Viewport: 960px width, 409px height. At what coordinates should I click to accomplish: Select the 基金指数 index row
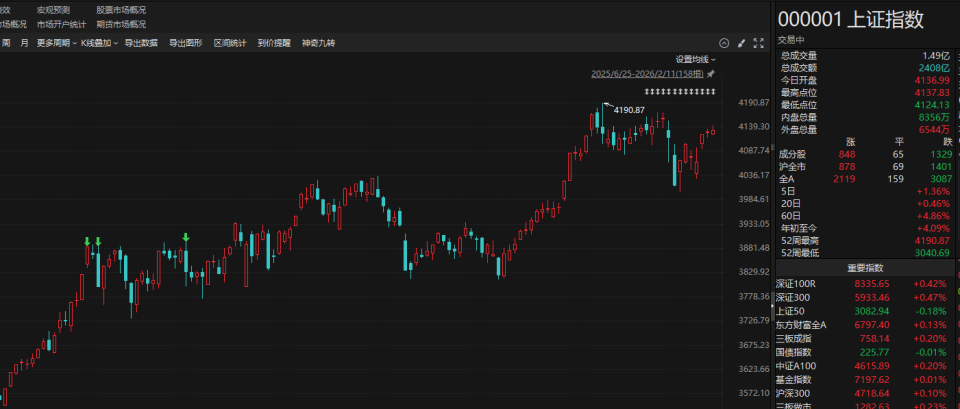[865, 380]
